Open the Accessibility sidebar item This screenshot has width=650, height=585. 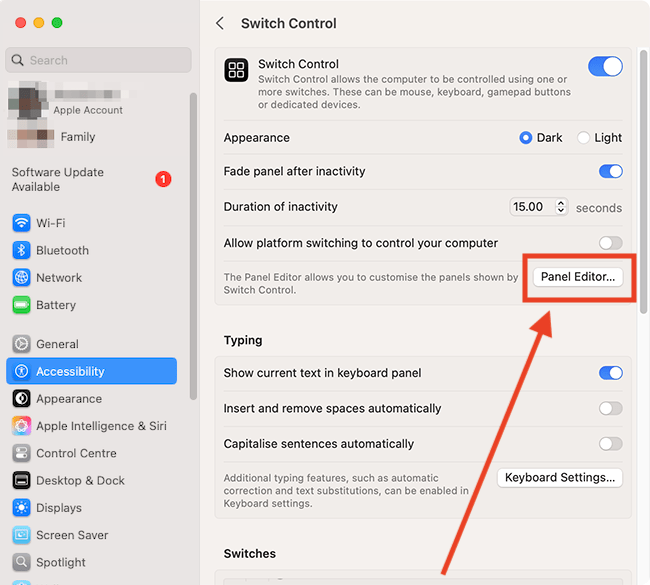coord(92,371)
